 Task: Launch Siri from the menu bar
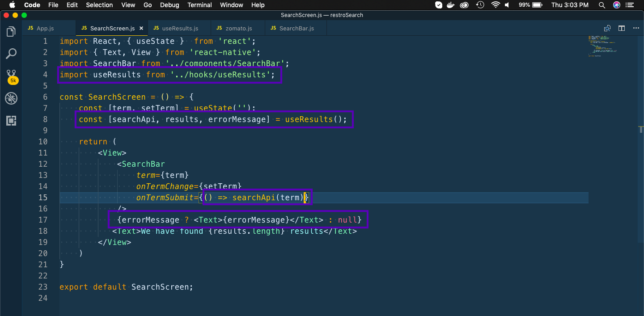(617, 5)
